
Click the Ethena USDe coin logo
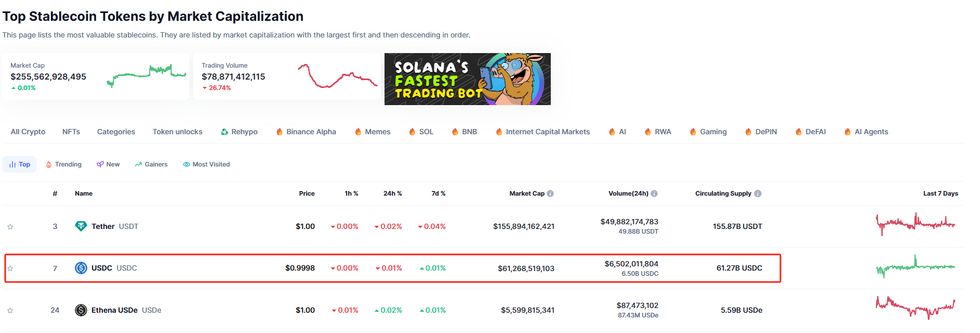coord(81,310)
